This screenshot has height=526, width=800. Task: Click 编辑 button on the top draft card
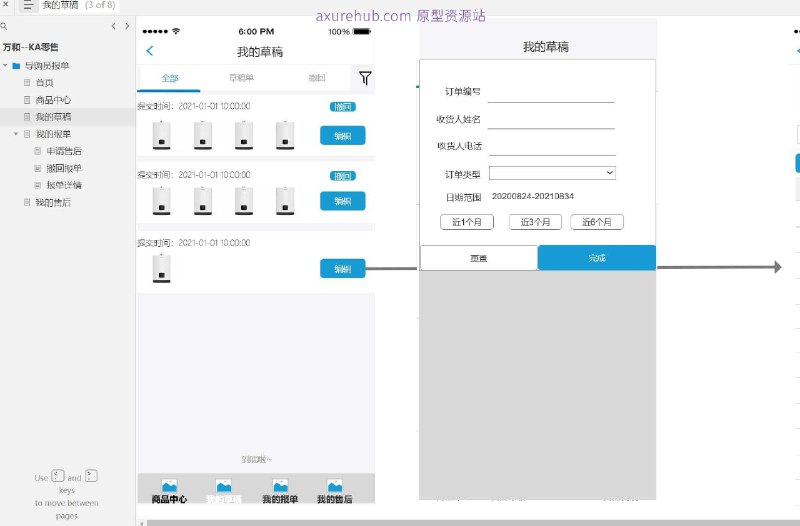click(343, 136)
